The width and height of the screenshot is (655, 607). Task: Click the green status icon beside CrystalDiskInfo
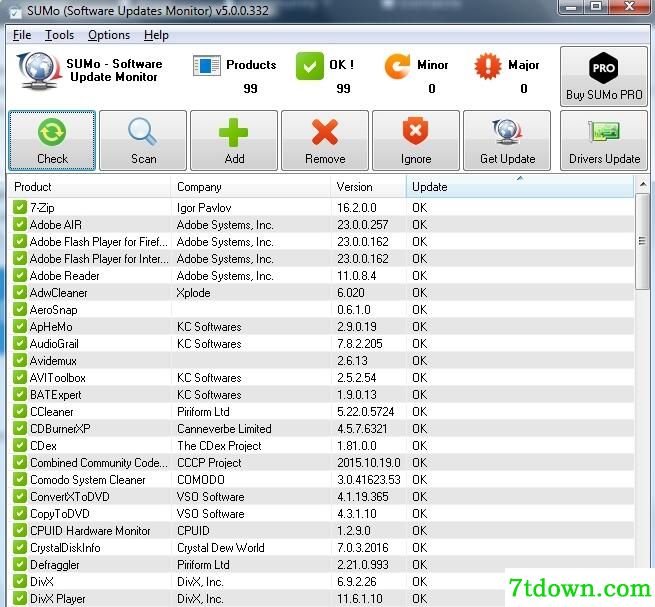coord(20,547)
